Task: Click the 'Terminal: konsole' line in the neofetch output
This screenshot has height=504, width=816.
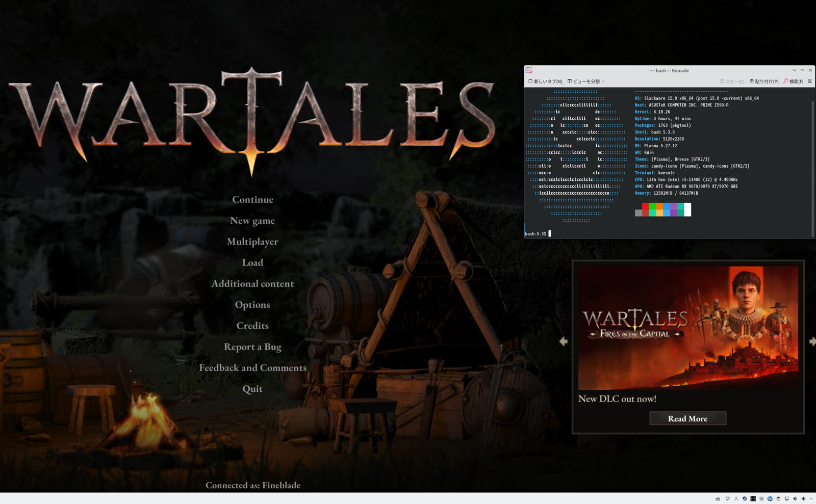Action: click(x=655, y=173)
